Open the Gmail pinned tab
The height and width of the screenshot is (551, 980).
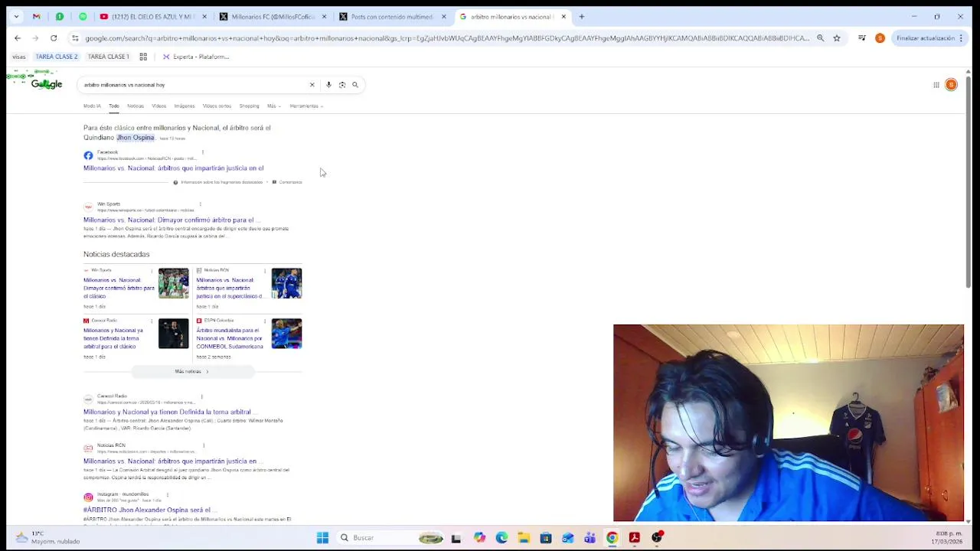coord(36,16)
